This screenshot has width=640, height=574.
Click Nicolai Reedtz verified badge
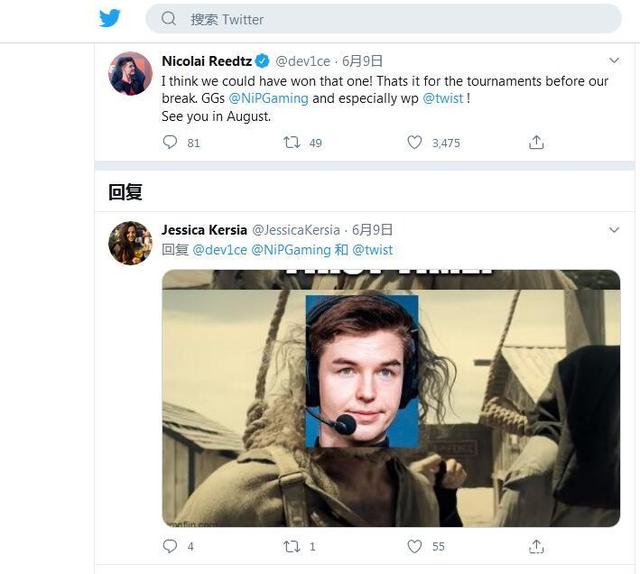click(262, 61)
